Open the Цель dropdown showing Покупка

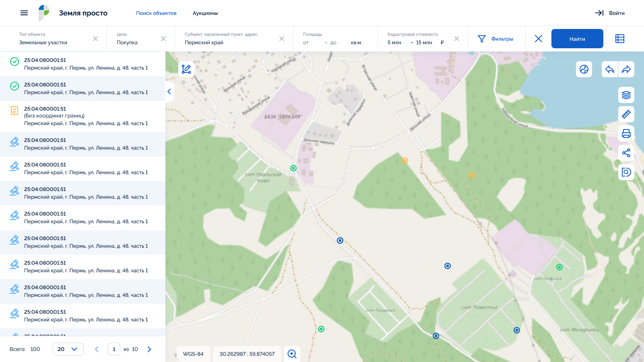point(141,39)
